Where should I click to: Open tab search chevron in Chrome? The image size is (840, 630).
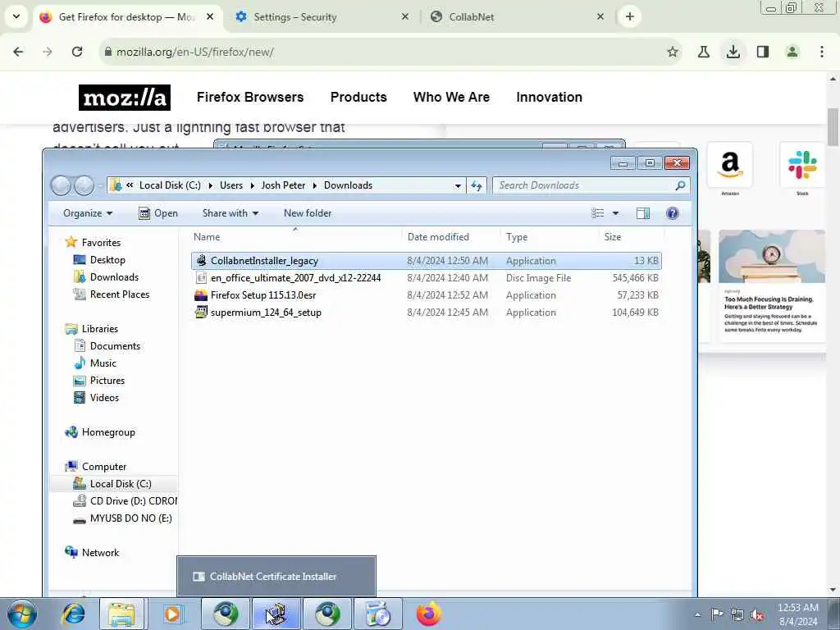[x=16, y=16]
